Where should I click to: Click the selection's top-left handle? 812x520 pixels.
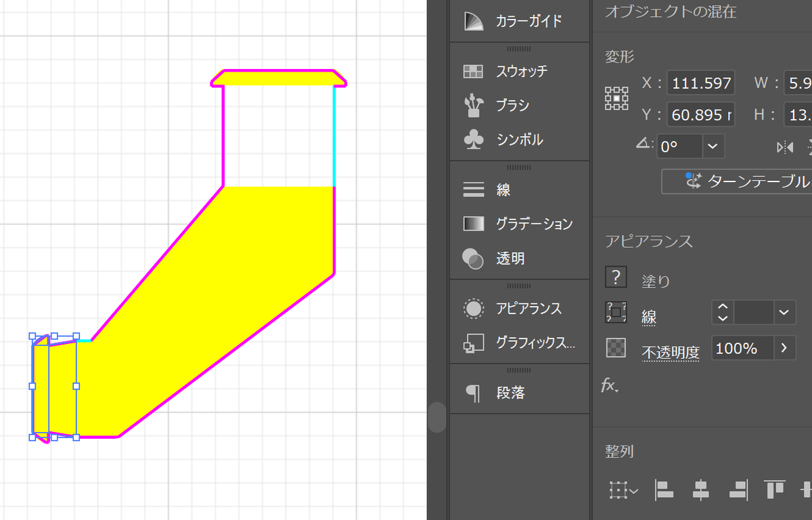(x=32, y=336)
